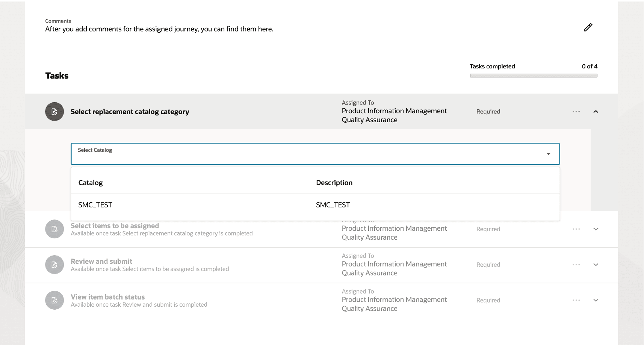644x345 pixels.
Task: Open more actions for View item batch status
Action: point(576,300)
